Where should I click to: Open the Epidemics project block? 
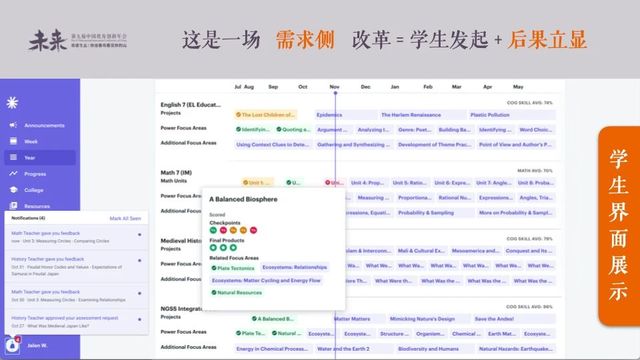(329, 115)
